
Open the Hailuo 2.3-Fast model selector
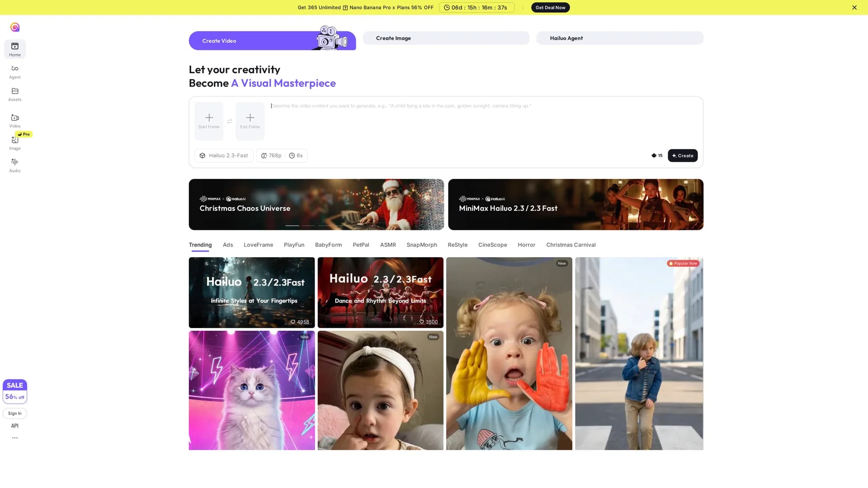pyautogui.click(x=224, y=155)
